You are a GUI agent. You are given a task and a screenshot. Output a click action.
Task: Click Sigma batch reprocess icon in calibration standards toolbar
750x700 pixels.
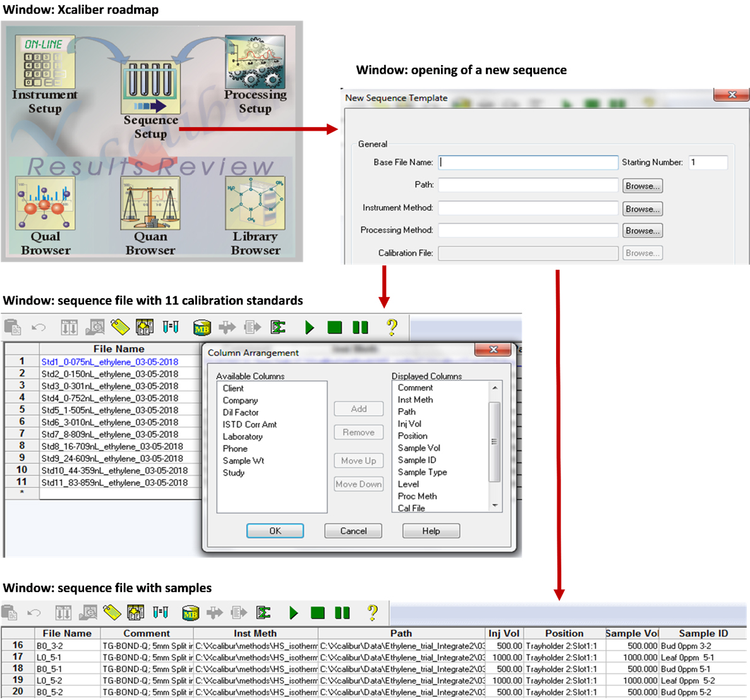(x=278, y=327)
